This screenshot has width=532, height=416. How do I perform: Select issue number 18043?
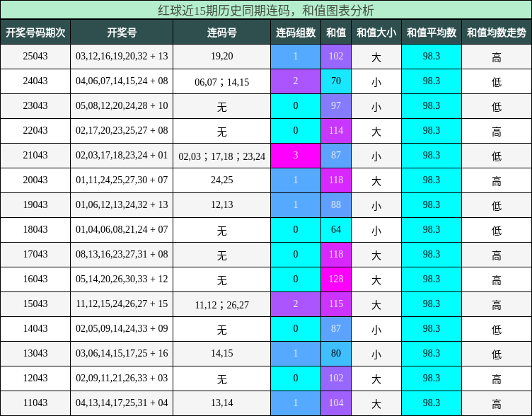point(35,229)
